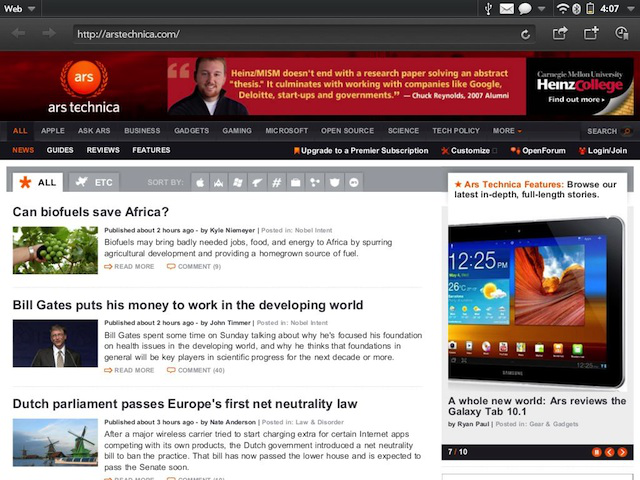
Task: Open the BUSINESS section
Action: [x=142, y=131]
